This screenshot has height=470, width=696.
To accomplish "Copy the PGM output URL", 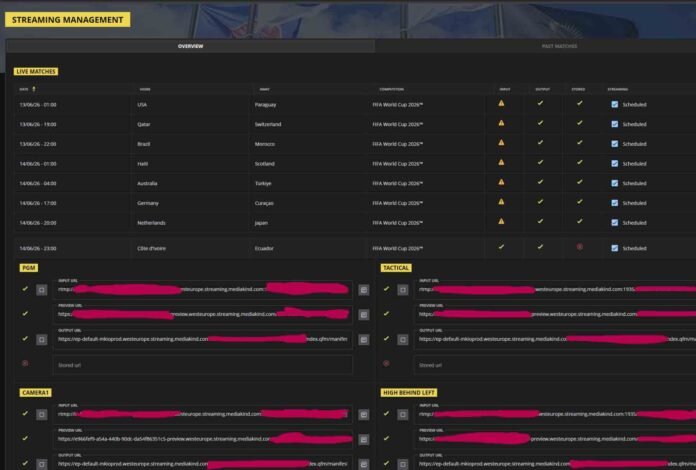I will click(364, 340).
